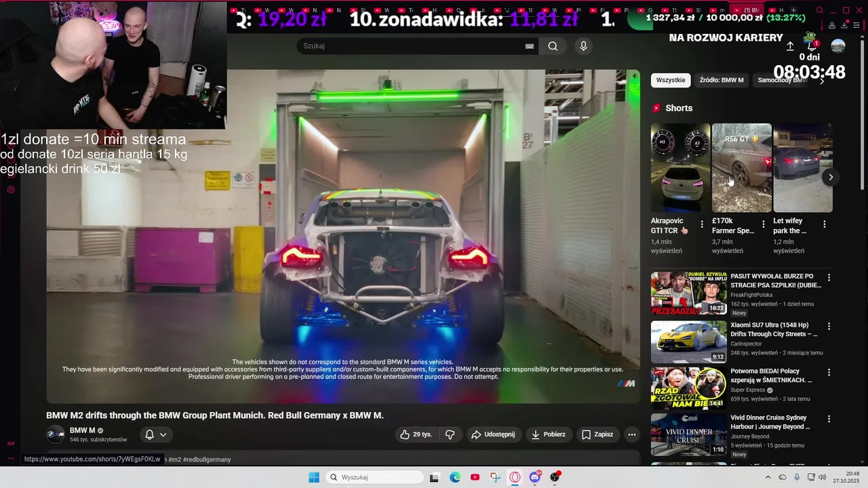The height and width of the screenshot is (488, 868).
Task: Open the Super Express channel link
Action: (747, 390)
